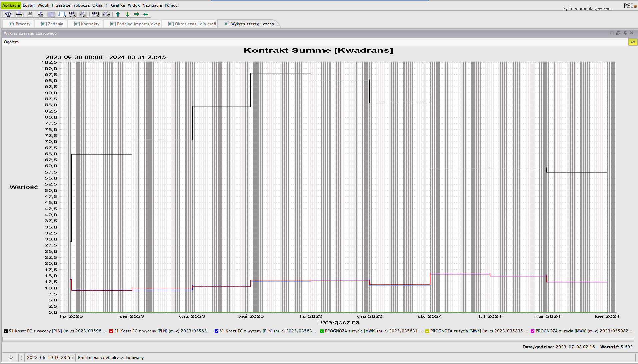The image size is (638, 364).
Task: Close the Wykres szeregu czasowego panel
Action: (x=632, y=33)
